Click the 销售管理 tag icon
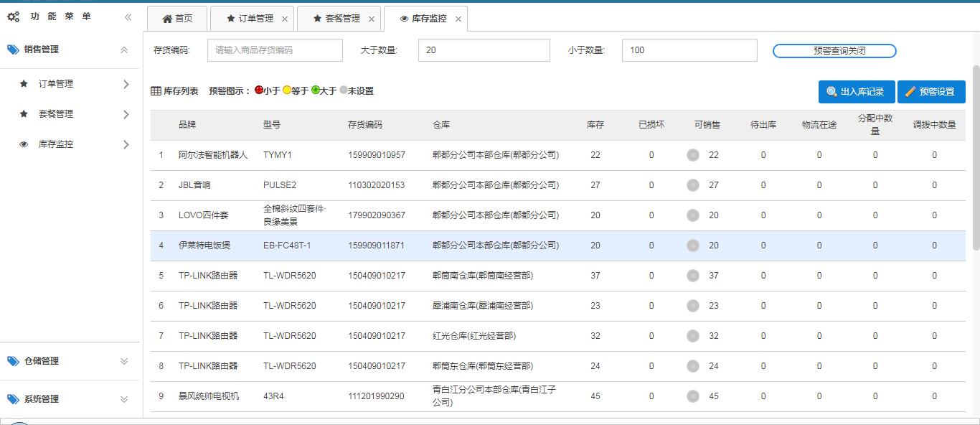980x425 pixels. click(x=13, y=50)
